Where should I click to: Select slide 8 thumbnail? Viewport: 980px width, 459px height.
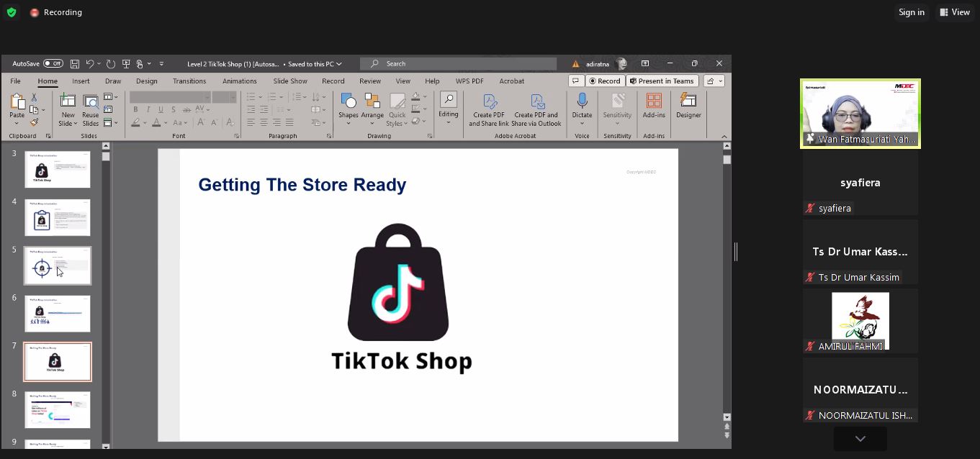58,409
